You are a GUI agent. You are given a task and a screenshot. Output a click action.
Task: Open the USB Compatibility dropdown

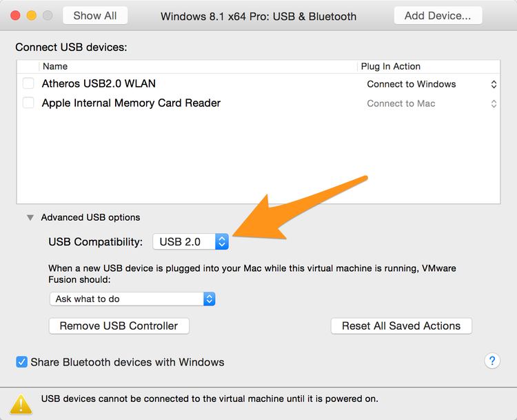tap(190, 241)
